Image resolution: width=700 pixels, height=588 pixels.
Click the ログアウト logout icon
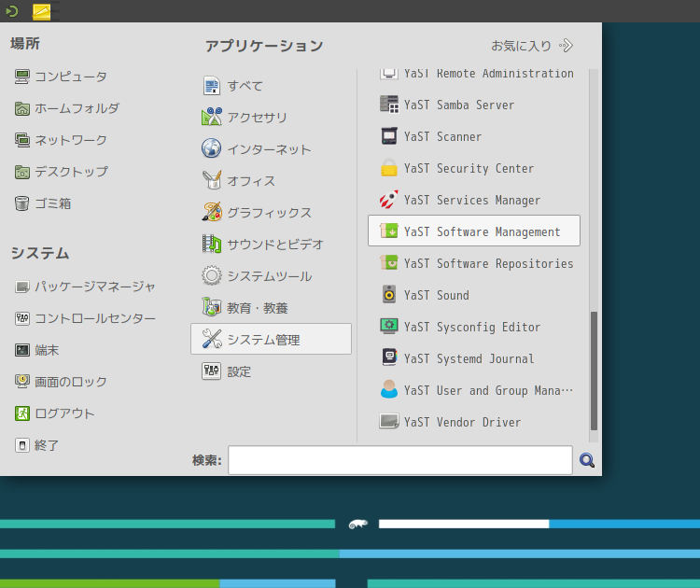coord(21,413)
